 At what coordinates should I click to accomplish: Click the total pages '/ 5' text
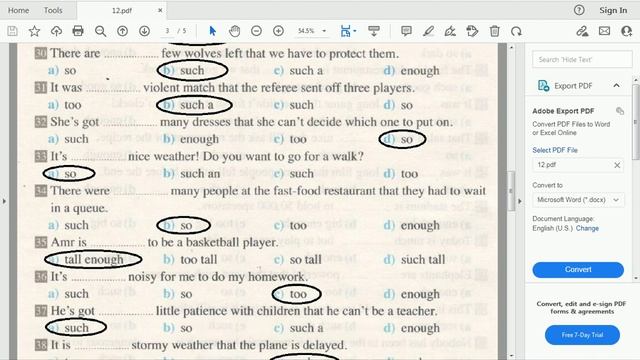[x=182, y=31]
